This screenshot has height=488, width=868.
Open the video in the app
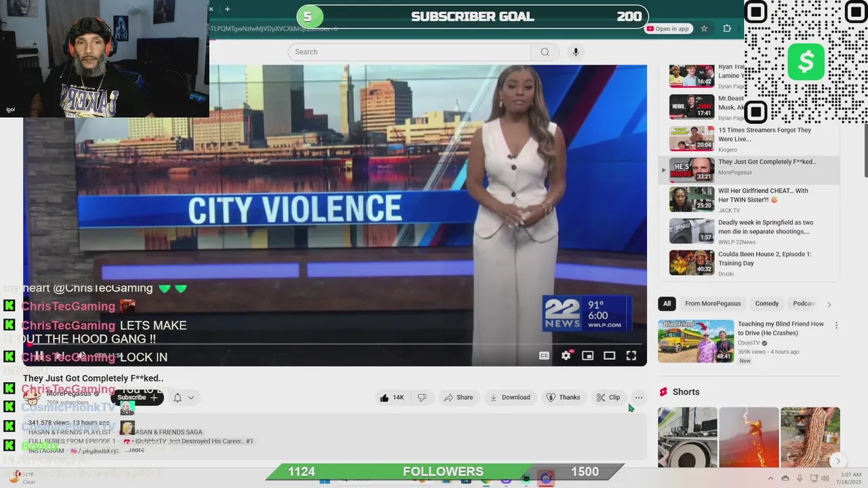tap(668, 28)
